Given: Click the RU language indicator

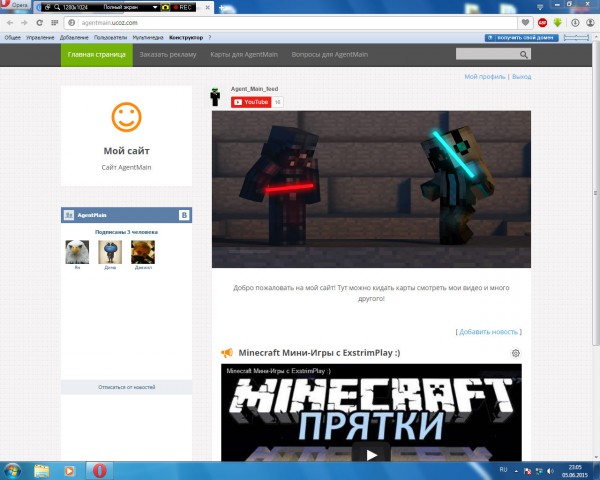Looking at the screenshot, I should [x=503, y=470].
